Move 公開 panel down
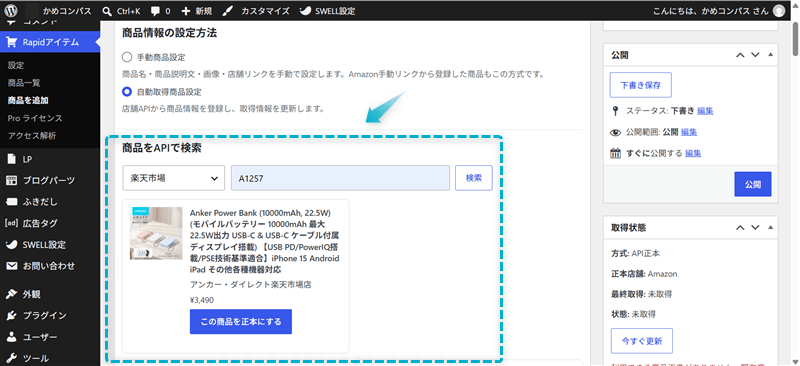 point(756,56)
